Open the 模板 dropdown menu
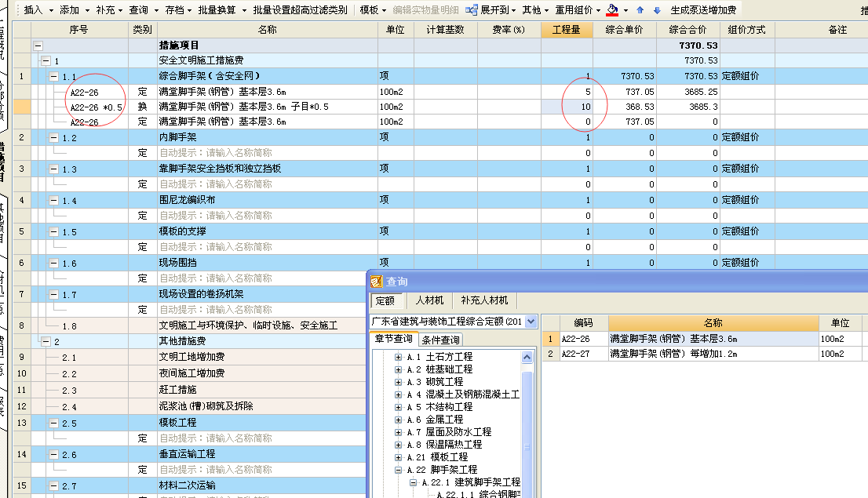Viewport: 868px width, 498px height. [373, 10]
